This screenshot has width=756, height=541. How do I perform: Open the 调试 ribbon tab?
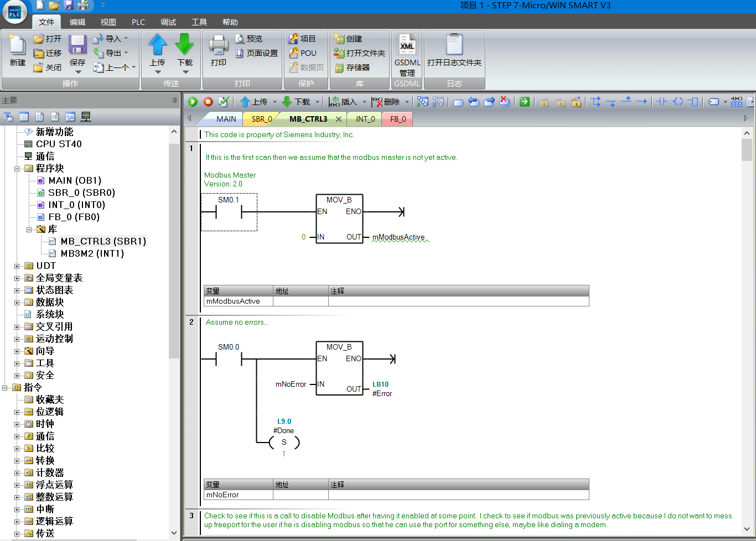click(x=168, y=22)
